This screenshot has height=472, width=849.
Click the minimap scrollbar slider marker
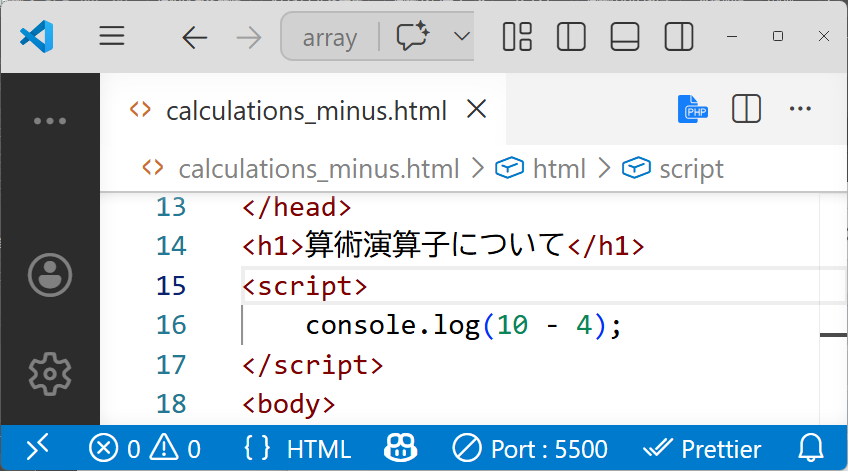[833, 335]
